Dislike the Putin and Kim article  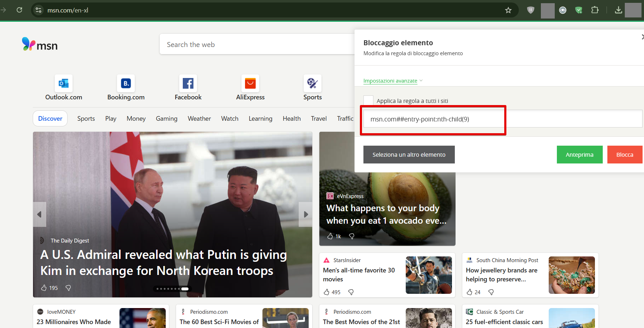[68, 288]
